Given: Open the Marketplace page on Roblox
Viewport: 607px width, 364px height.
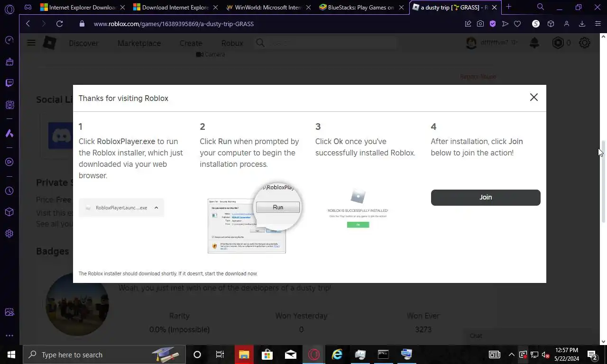Looking at the screenshot, I should [x=139, y=43].
